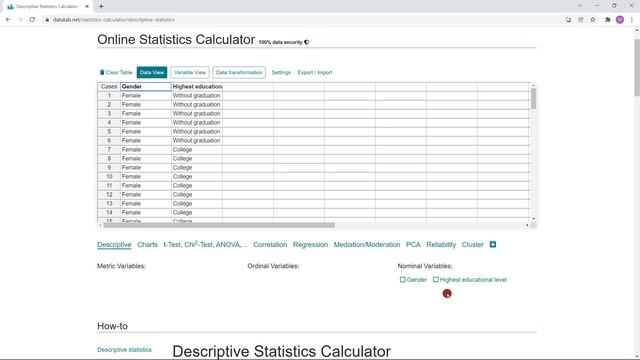Select the Charts tab
The width and height of the screenshot is (640, 360).
point(147,244)
